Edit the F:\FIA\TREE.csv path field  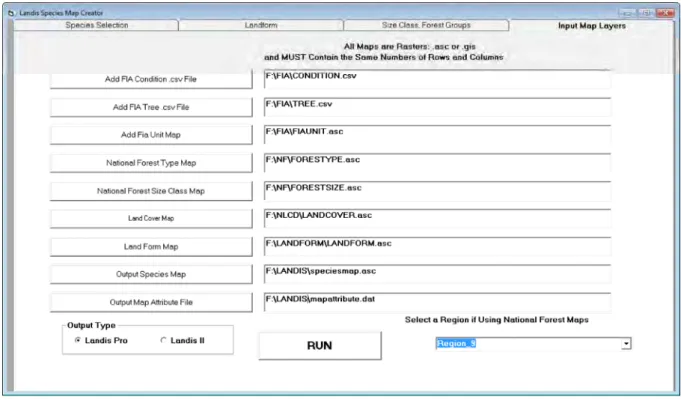point(437,107)
